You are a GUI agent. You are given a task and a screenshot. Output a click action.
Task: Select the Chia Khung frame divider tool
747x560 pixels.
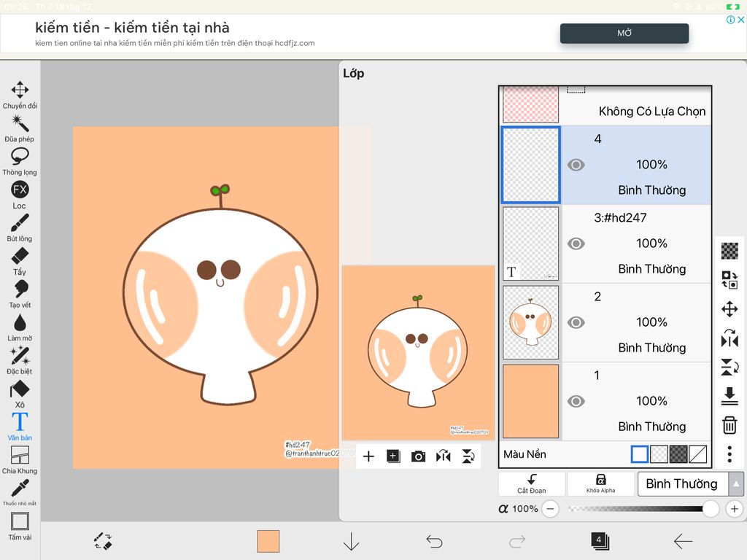tap(20, 460)
